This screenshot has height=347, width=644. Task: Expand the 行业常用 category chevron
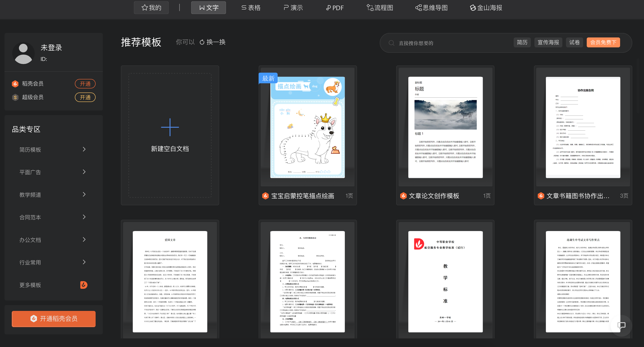coord(84,262)
